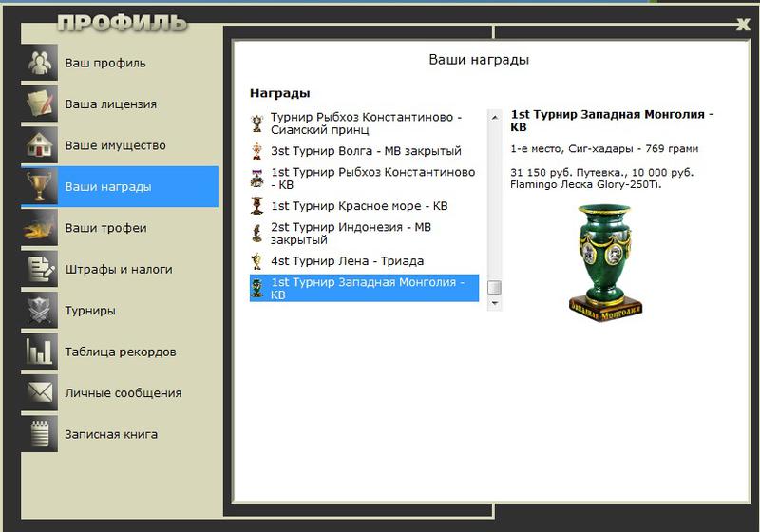
Task: Click the shield emblem icon beside Турниры
Action: (x=39, y=310)
